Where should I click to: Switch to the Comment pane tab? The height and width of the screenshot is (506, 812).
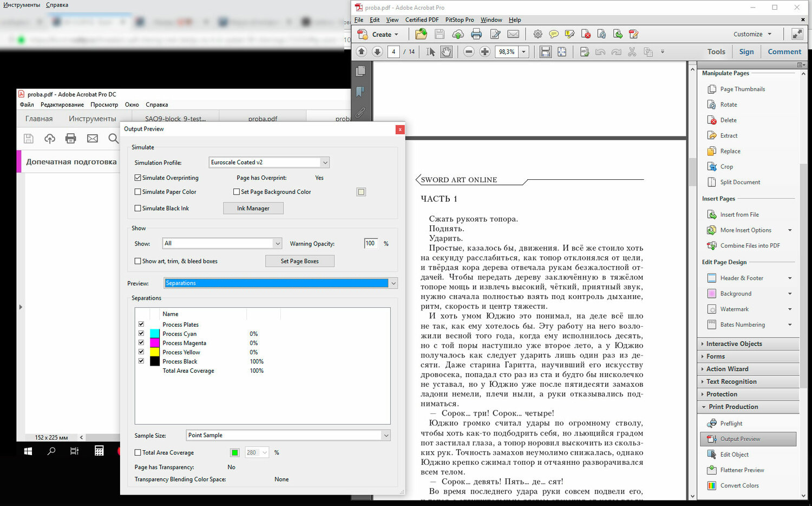pyautogui.click(x=784, y=51)
